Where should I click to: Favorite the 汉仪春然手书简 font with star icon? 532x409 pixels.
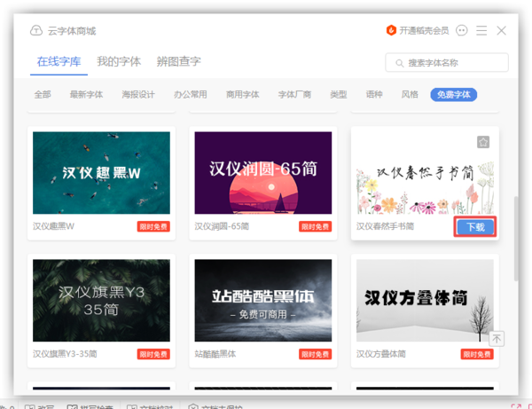pyautogui.click(x=482, y=142)
